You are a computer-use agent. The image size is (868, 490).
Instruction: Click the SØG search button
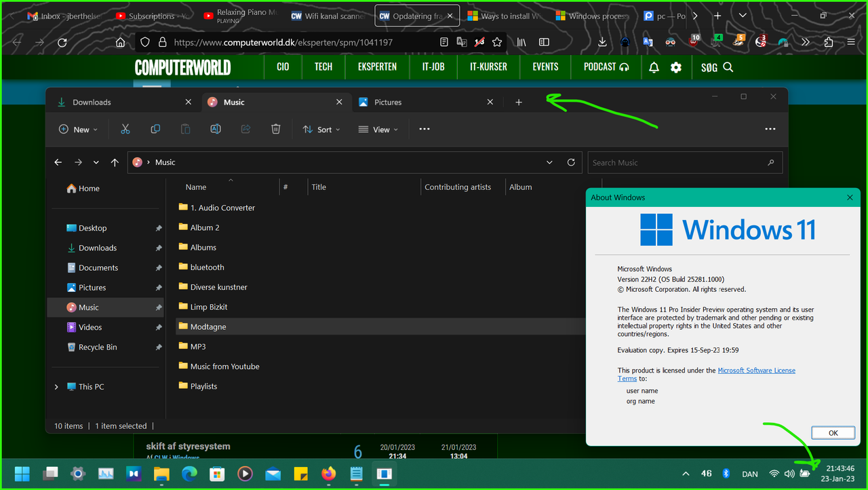pyautogui.click(x=717, y=67)
